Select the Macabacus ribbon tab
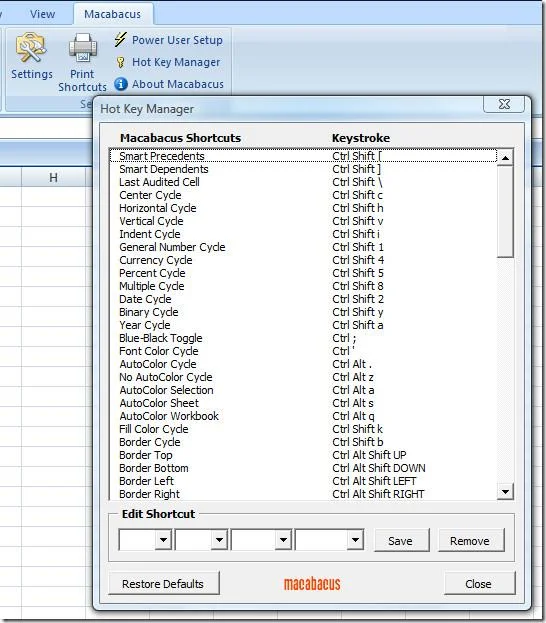The image size is (546, 623). coord(112,14)
